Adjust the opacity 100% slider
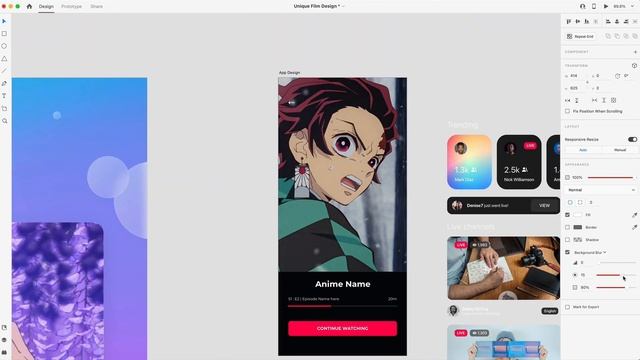Image resolution: width=640 pixels, height=360 pixels. click(611, 178)
